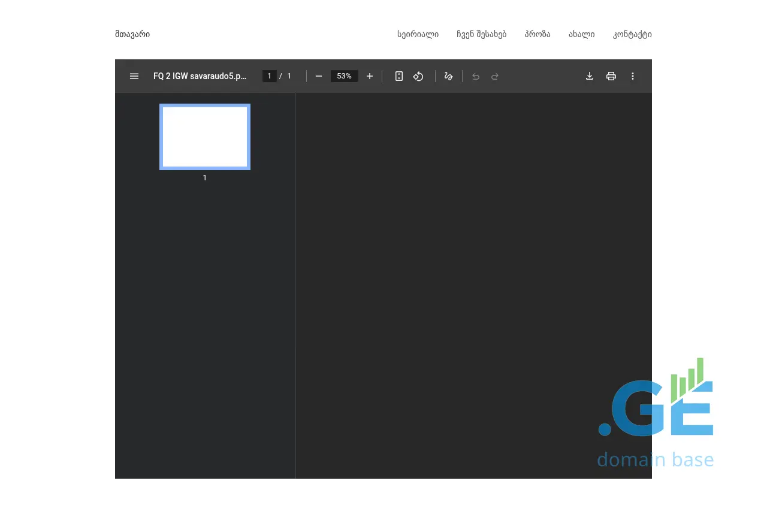Click the undo arrow icon

476,76
